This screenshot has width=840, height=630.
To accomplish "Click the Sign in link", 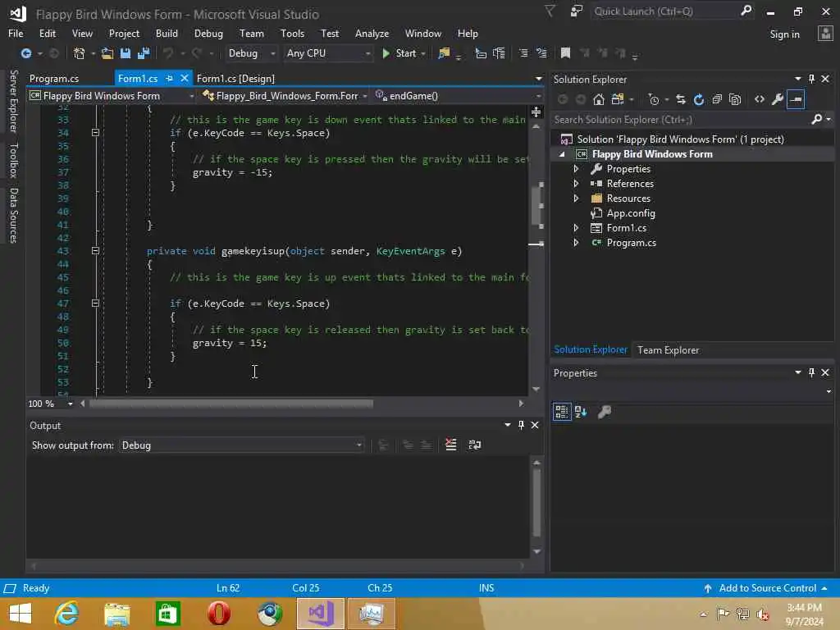I will click(x=784, y=34).
